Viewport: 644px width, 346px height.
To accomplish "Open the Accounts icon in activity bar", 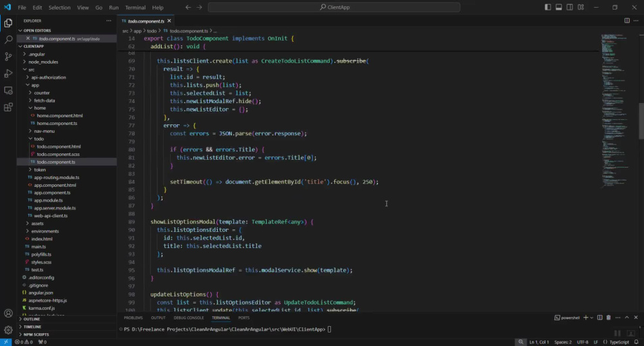I will pyautogui.click(x=8, y=313).
